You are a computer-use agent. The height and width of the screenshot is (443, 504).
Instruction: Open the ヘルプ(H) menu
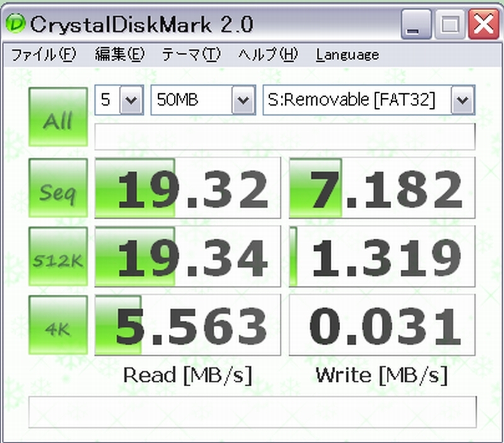click(x=268, y=54)
